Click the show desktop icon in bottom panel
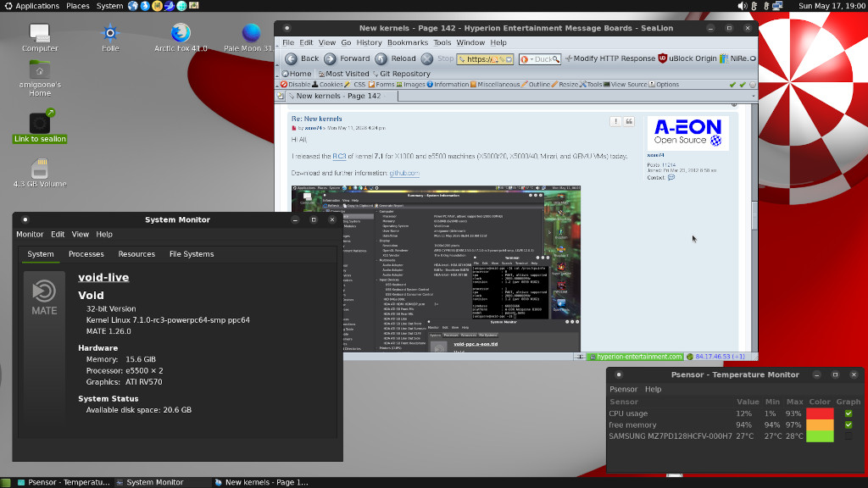Image resolution: width=868 pixels, height=488 pixels. click(x=6, y=482)
